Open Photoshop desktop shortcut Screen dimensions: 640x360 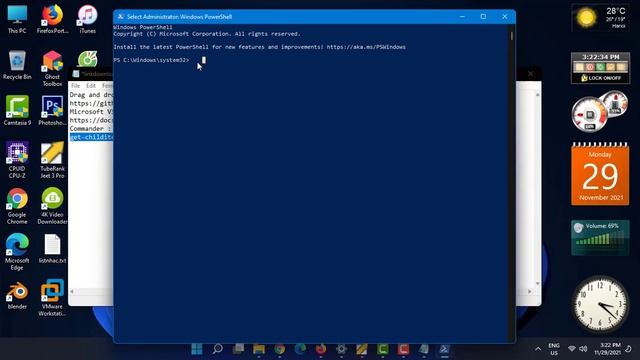pos(52,111)
